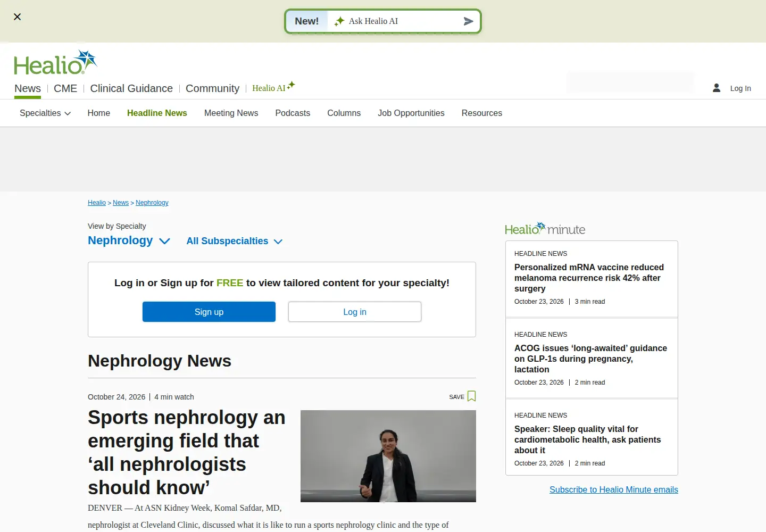Open the Clinical Guidance tab
The image size is (766, 532).
pos(131,88)
